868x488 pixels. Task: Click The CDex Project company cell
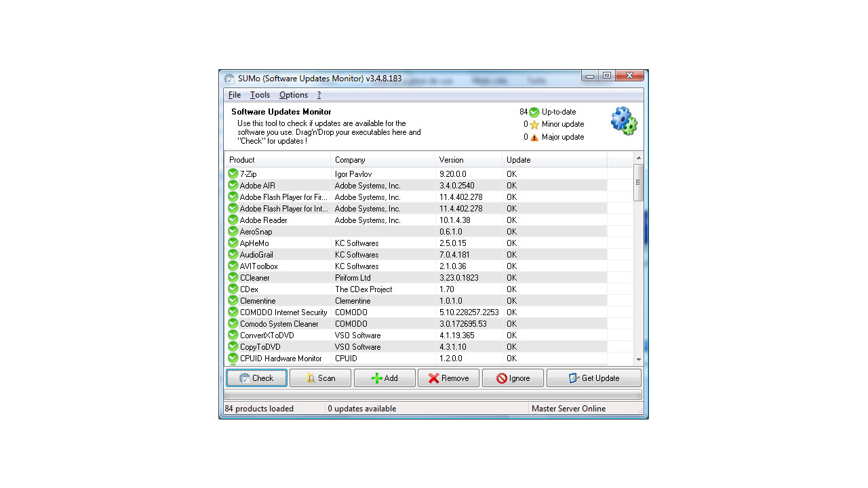click(363, 289)
